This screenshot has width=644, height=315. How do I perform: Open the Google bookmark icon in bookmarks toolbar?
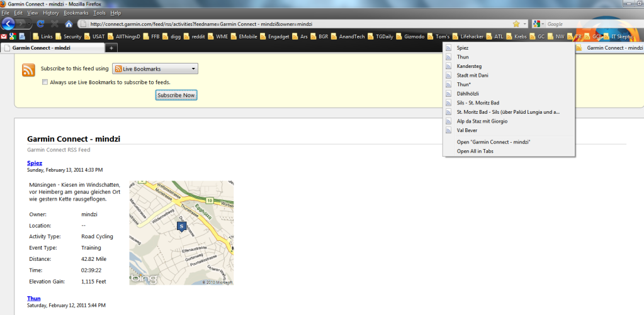[x=13, y=36]
